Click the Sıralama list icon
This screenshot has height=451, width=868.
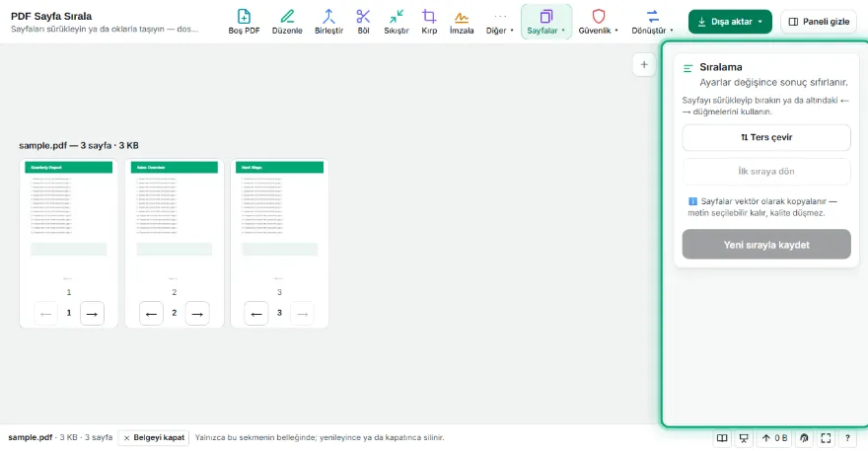[x=688, y=69]
